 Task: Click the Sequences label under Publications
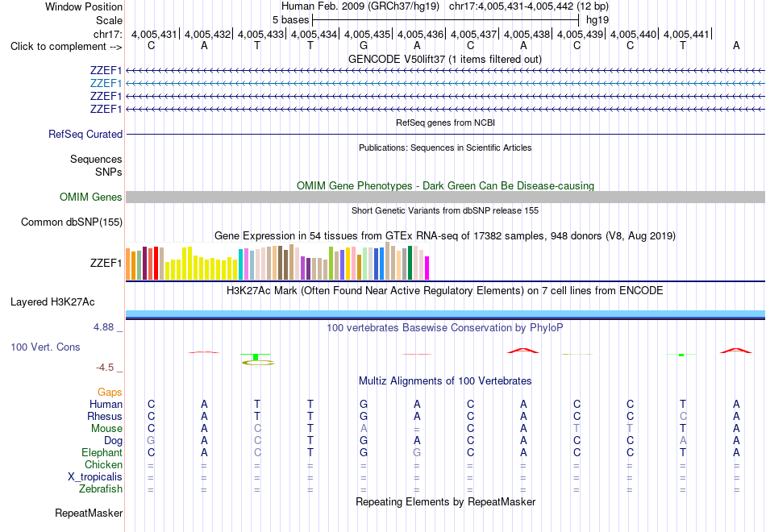[96, 160]
